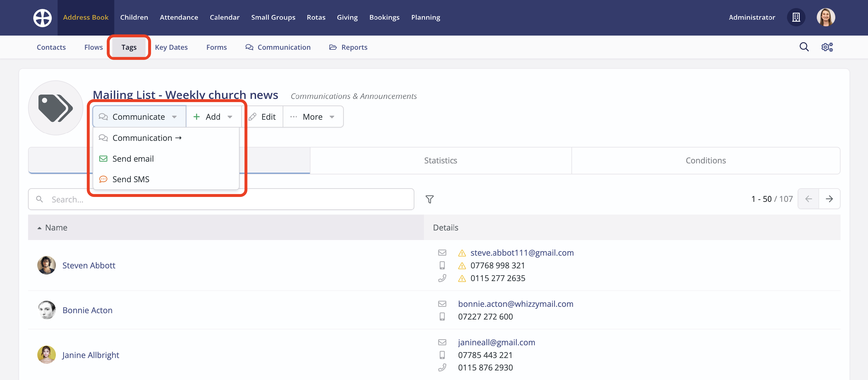Email steve.abbot111@gmail.com
Screen dimensions: 868x380
pyautogui.click(x=522, y=253)
